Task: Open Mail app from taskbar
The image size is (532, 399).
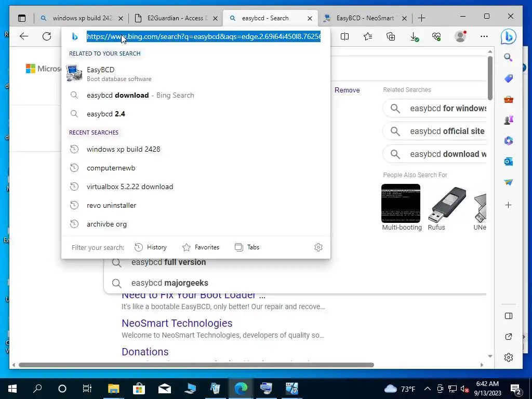Action: tap(165, 389)
